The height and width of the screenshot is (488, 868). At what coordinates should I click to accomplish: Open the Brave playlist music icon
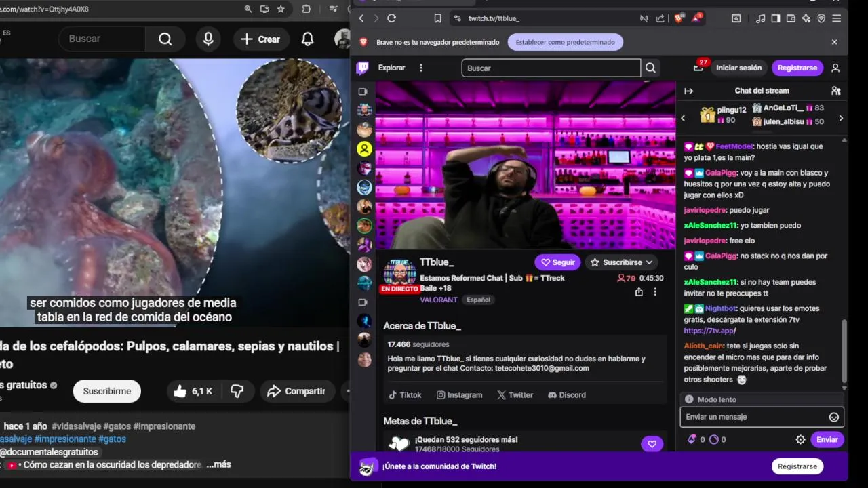pyautogui.click(x=761, y=18)
